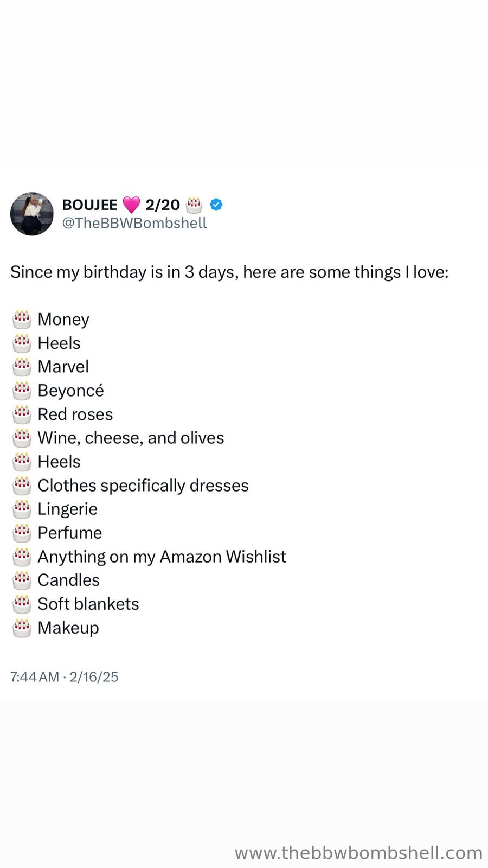This screenshot has height=868, width=488.
Task: Click the profile avatar photo
Action: 32,214
